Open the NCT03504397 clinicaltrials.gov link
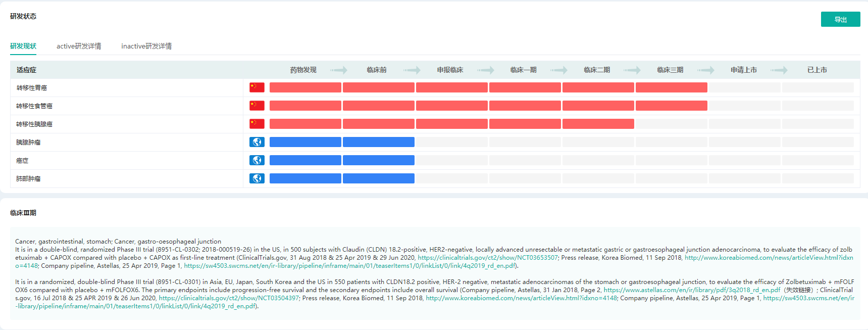Viewport: 868px width, 330px height. (229, 298)
